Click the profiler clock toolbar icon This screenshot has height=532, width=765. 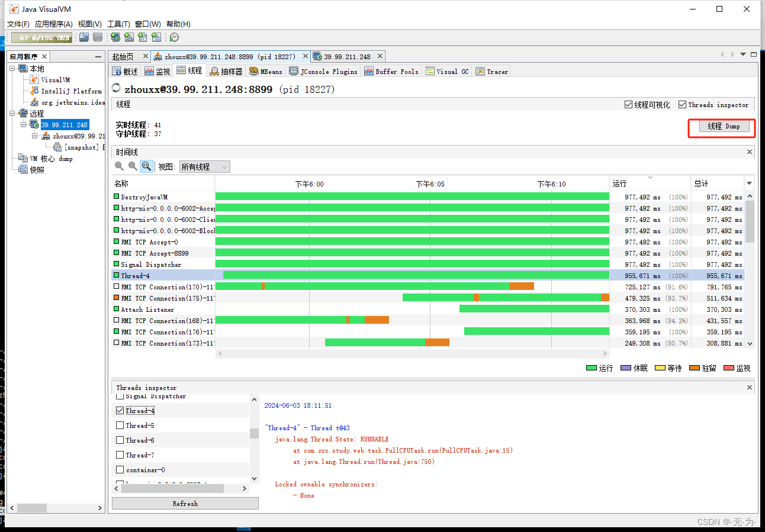pos(174,37)
